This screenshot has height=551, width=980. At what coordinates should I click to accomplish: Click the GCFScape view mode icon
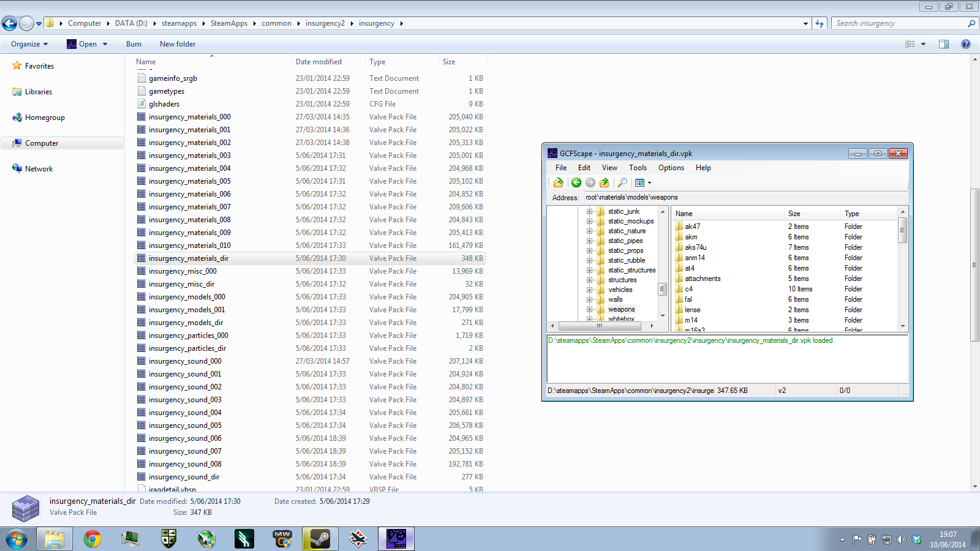pyautogui.click(x=639, y=182)
